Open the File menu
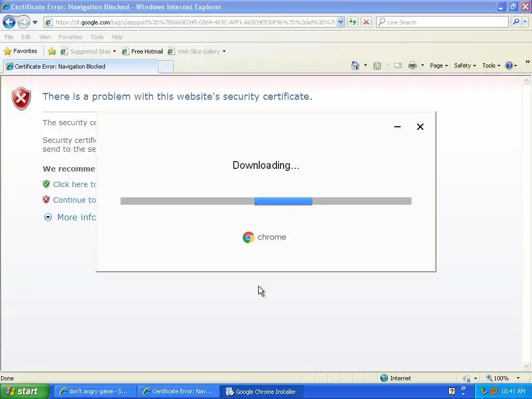The width and height of the screenshot is (532, 399). [x=9, y=37]
